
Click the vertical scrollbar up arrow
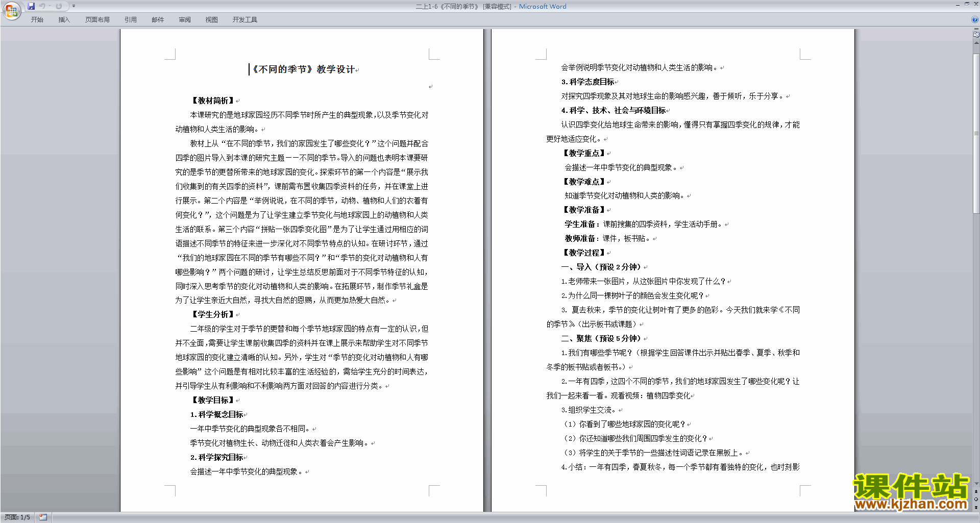tap(976, 43)
